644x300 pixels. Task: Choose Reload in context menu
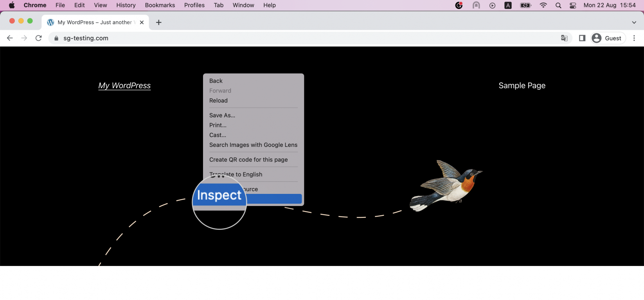coord(254,101)
